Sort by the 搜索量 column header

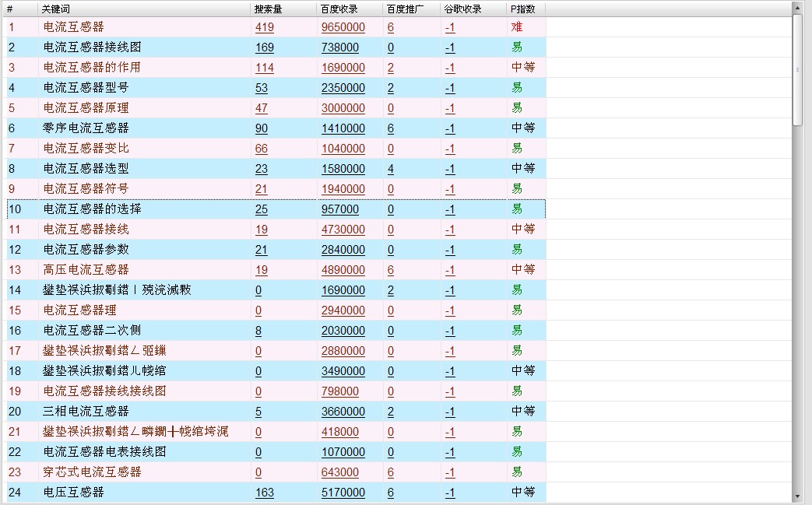pos(269,9)
